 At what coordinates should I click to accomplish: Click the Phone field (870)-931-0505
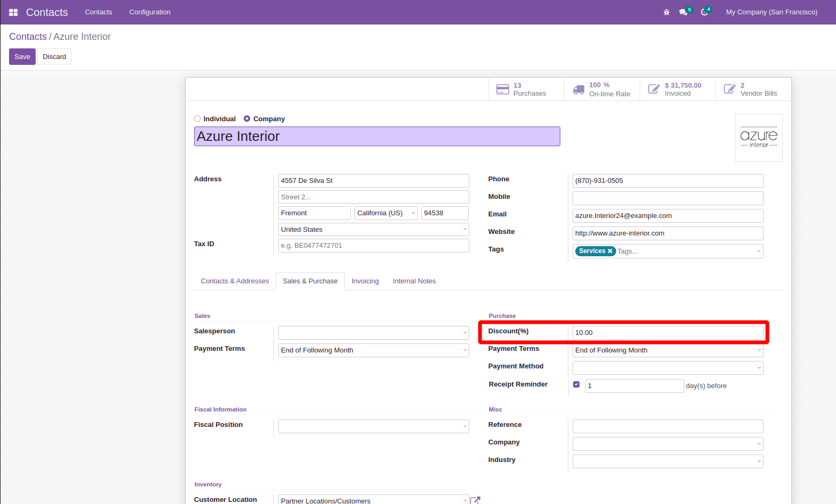click(x=668, y=181)
